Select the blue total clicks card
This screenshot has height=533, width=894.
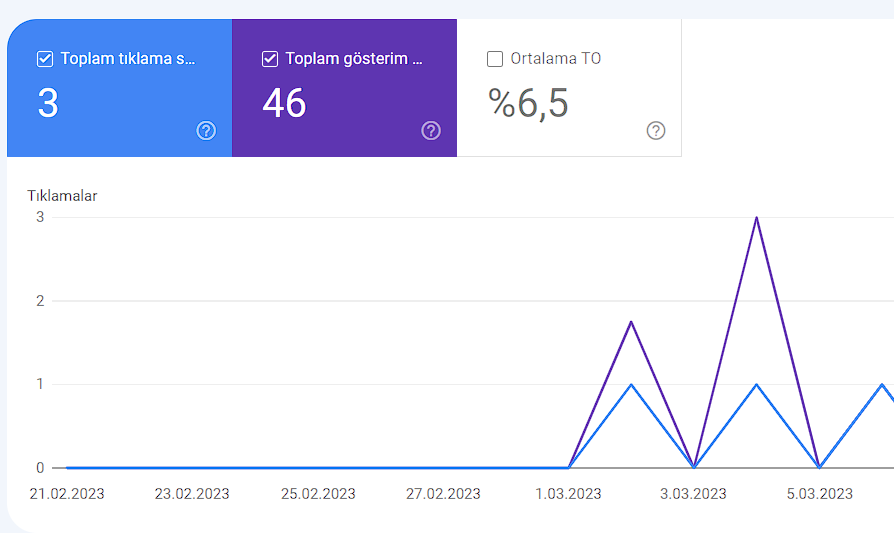(120, 88)
